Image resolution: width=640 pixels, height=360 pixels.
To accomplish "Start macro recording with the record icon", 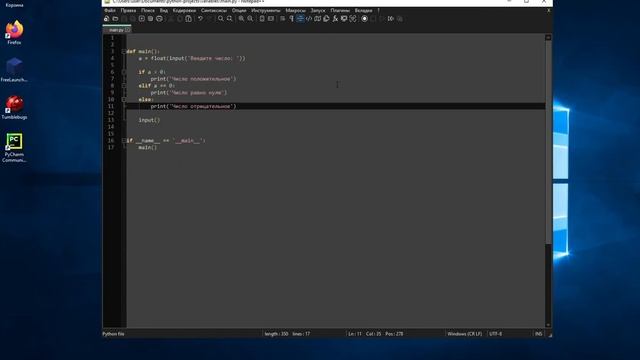I will tap(364, 19).
